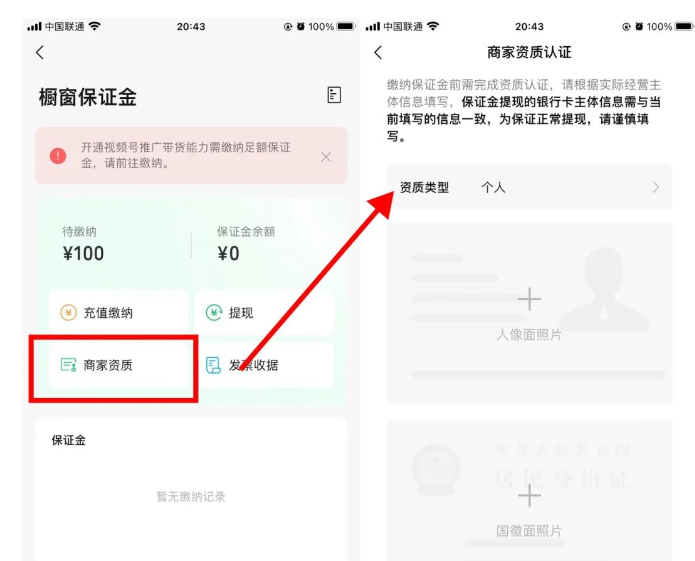The image size is (695, 561).
Task: Tap the 保证金余额 ¥0 amount
Action: coord(229,253)
